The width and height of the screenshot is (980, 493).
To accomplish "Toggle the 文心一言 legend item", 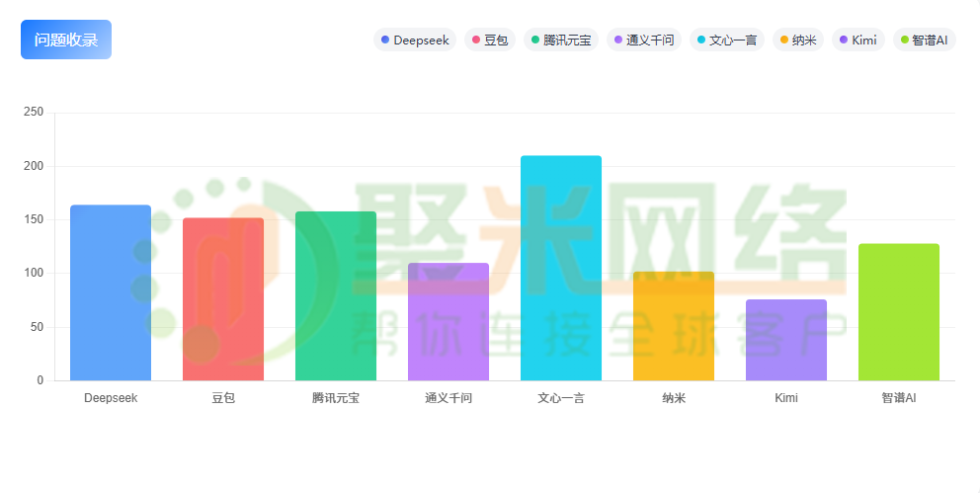I will 727,40.
